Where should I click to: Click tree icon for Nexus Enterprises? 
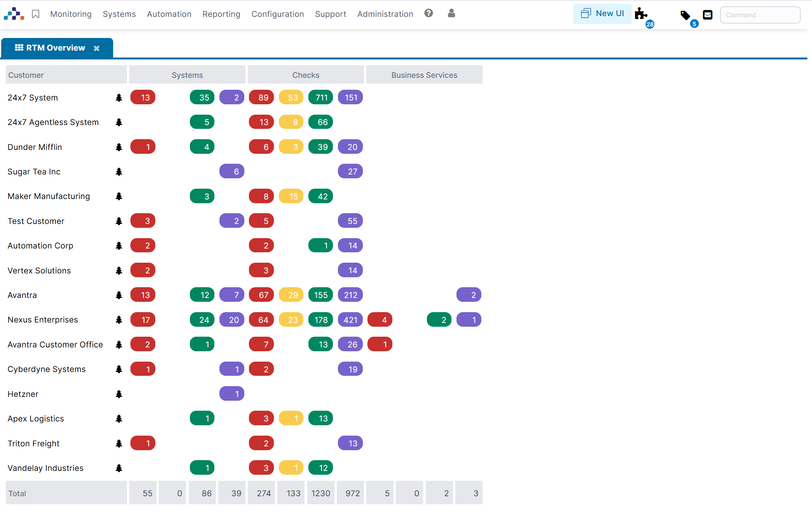(119, 320)
